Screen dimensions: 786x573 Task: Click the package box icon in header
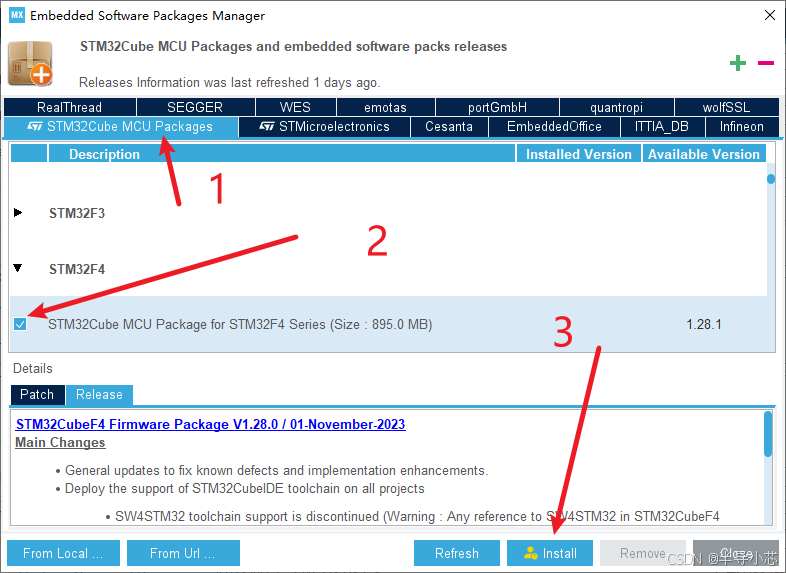coord(31,64)
